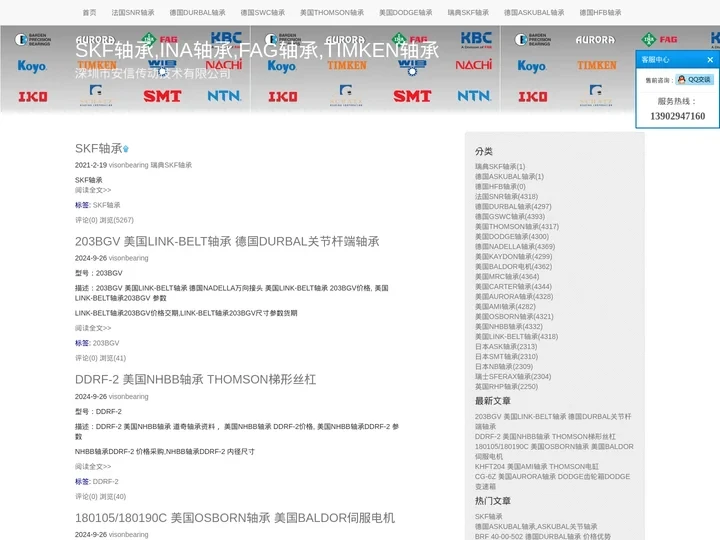
Task: Open 美国THOMSON轴承 in the top navigation
Action: pyautogui.click(x=332, y=12)
